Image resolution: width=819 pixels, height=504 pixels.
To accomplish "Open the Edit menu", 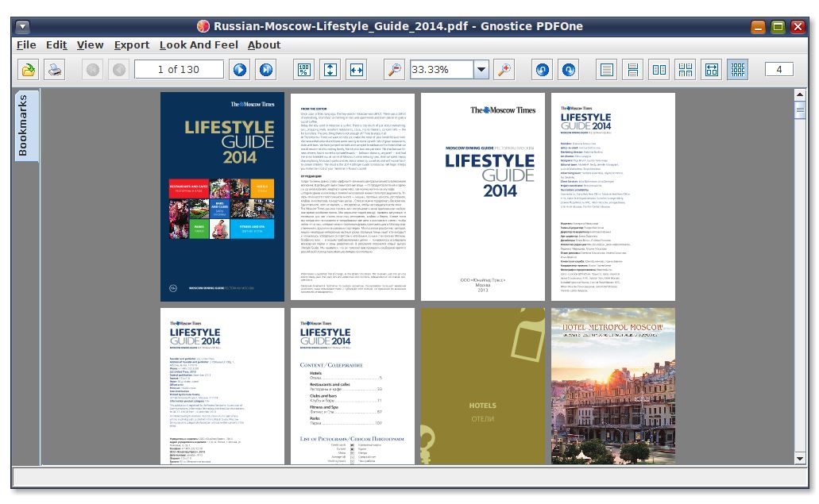I will (x=56, y=45).
